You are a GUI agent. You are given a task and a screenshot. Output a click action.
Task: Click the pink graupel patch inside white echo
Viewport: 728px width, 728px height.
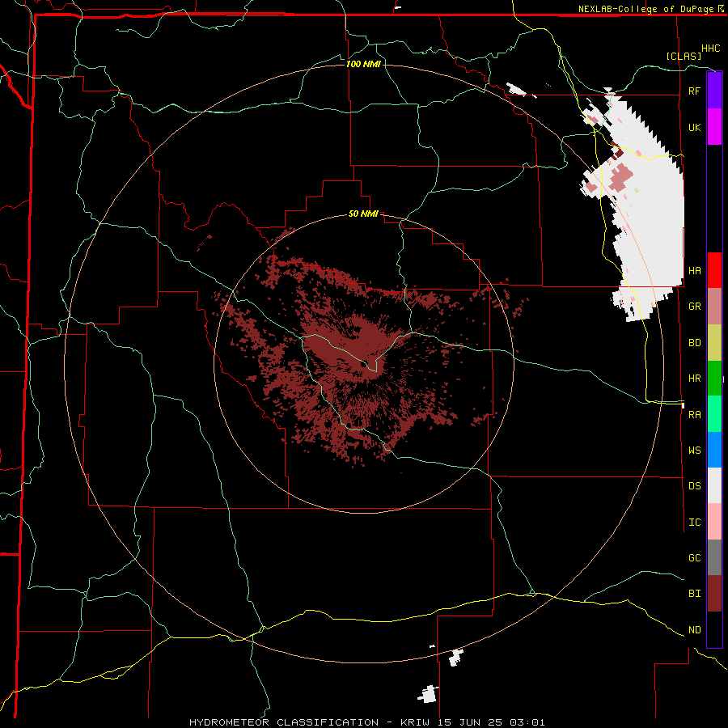[x=620, y=178]
